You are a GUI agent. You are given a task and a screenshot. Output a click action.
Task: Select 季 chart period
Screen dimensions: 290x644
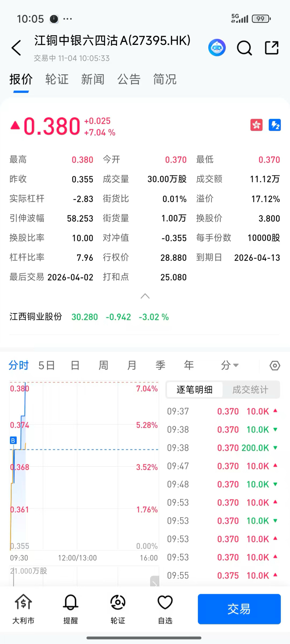tap(160, 365)
